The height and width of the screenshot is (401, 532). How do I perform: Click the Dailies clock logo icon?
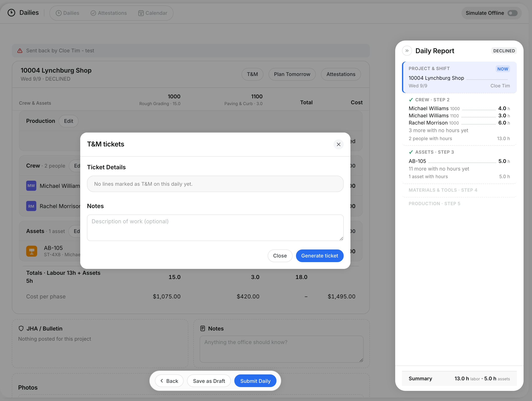pyautogui.click(x=11, y=13)
